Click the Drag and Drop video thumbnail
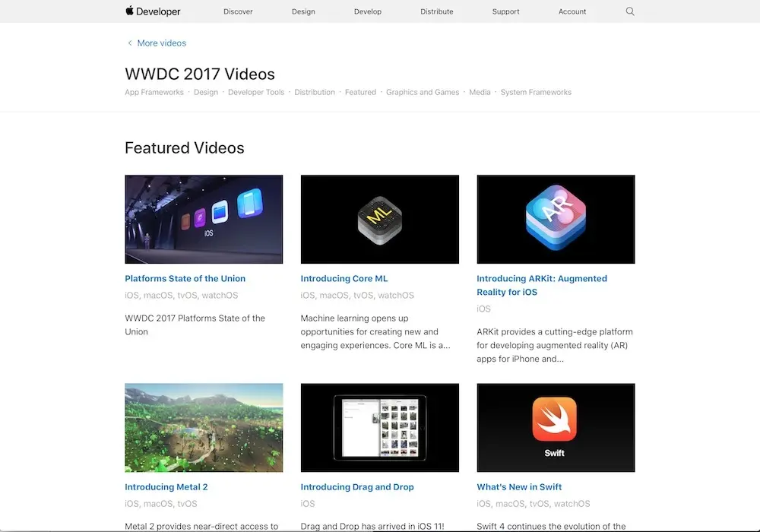 (x=380, y=427)
